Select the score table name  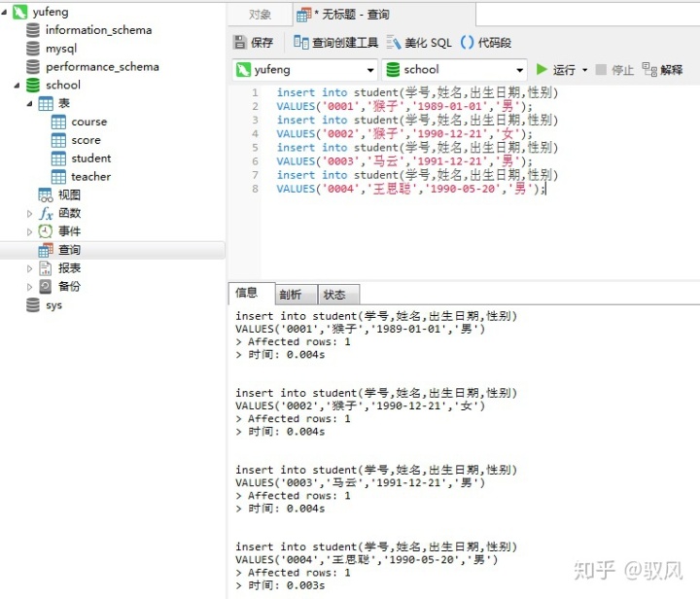pos(86,140)
